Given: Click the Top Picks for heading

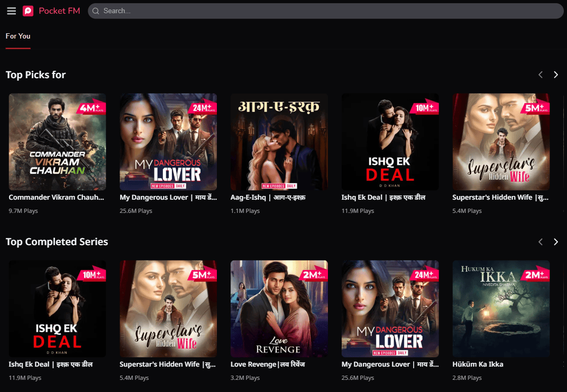Looking at the screenshot, I should click(x=35, y=75).
